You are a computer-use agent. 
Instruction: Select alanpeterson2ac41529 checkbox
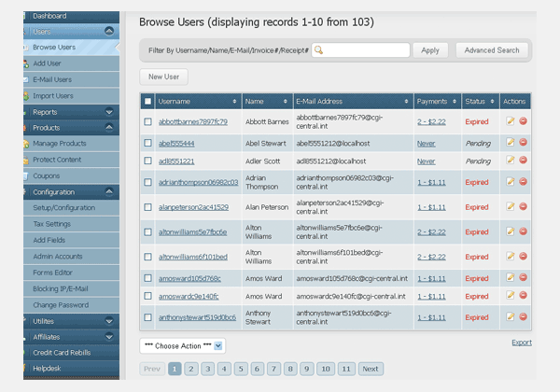coord(147,207)
